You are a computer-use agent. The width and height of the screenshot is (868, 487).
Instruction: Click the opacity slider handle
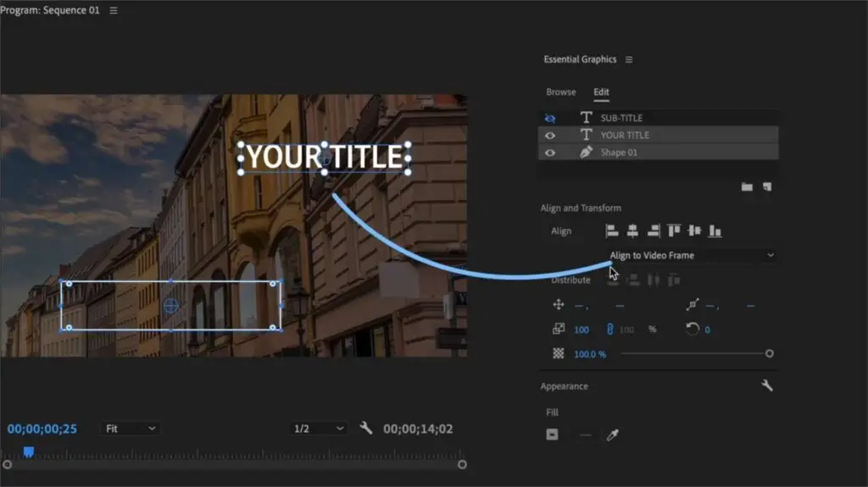point(769,354)
